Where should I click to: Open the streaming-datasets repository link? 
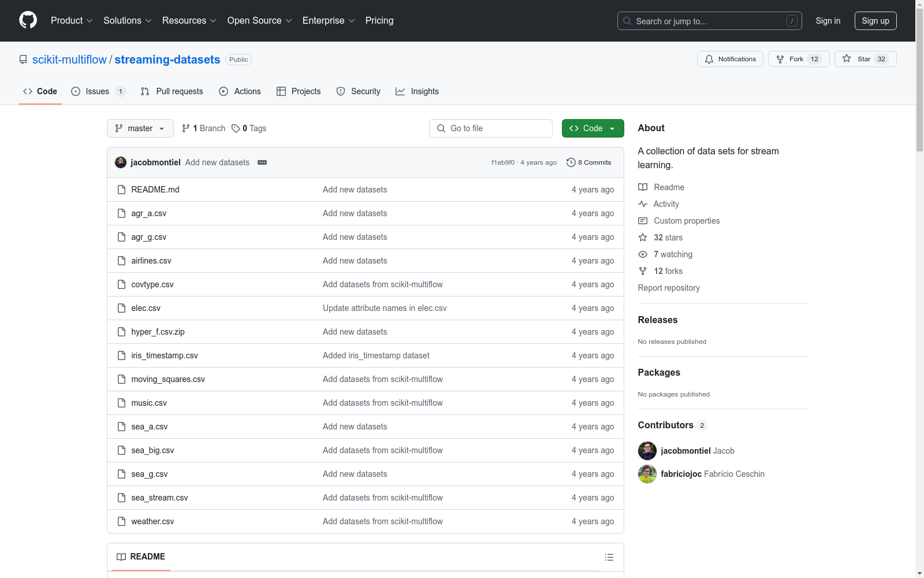click(x=167, y=60)
